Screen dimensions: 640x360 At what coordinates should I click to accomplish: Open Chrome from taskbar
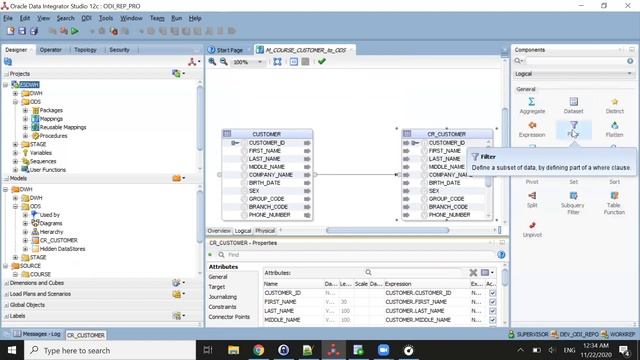pos(258,350)
